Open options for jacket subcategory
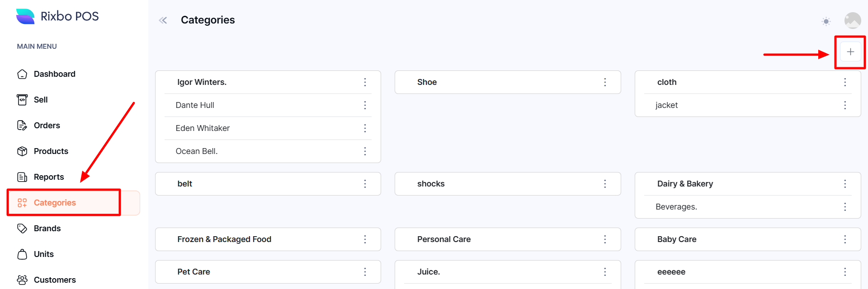 pyautogui.click(x=844, y=105)
